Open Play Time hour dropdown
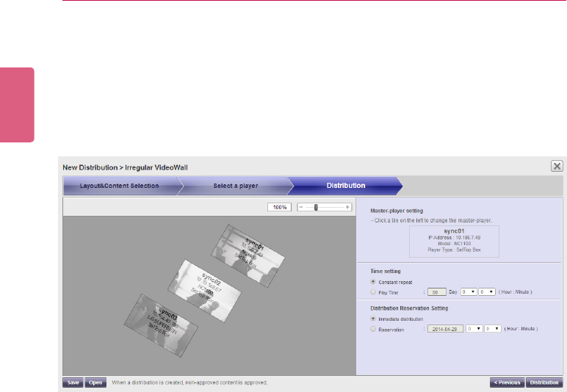This screenshot has height=392, width=567. pyautogui.click(x=469, y=291)
